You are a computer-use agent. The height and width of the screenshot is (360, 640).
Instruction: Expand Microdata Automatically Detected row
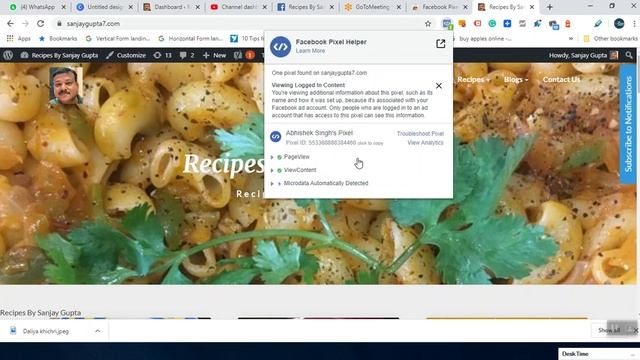pos(272,184)
